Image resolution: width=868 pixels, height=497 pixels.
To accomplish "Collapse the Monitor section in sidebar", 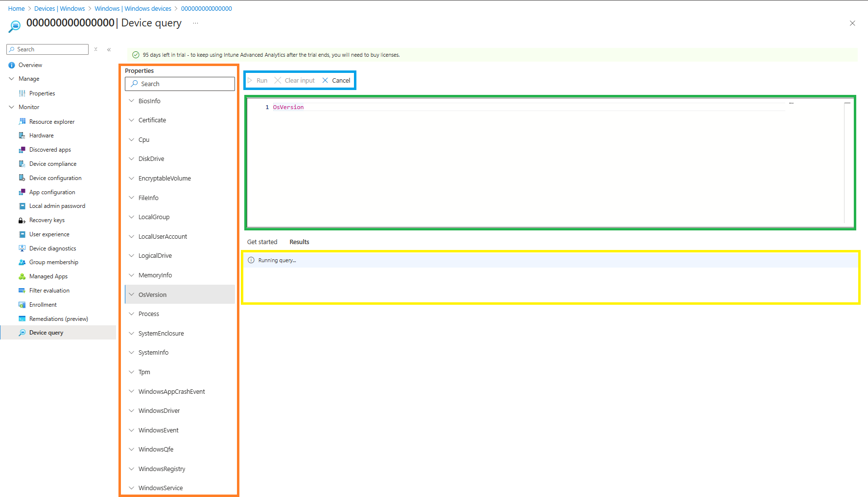I will point(12,107).
